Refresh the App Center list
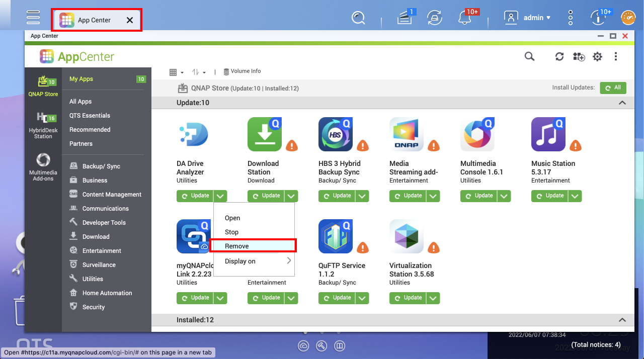Viewport: 644px width, 359px height. point(559,57)
